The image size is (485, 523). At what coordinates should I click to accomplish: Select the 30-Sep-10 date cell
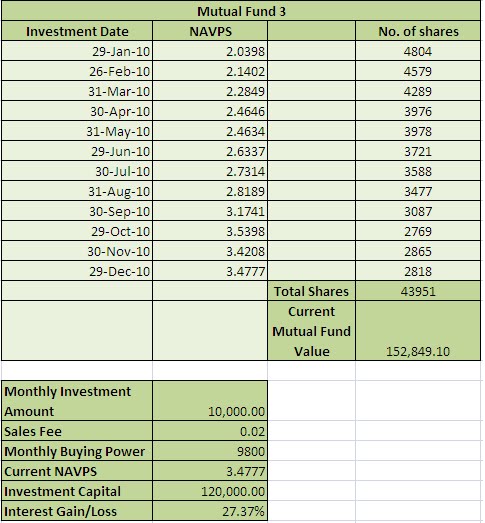[x=77, y=211]
